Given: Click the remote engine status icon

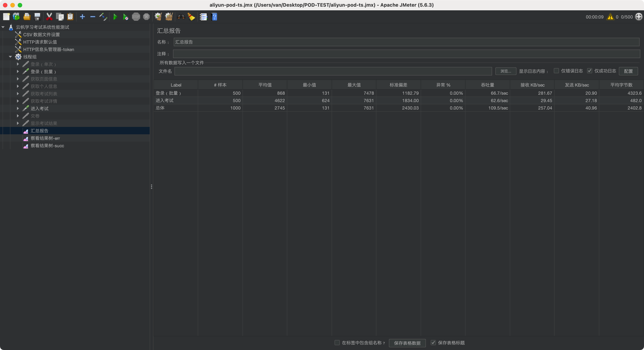Looking at the screenshot, I should click(639, 17).
